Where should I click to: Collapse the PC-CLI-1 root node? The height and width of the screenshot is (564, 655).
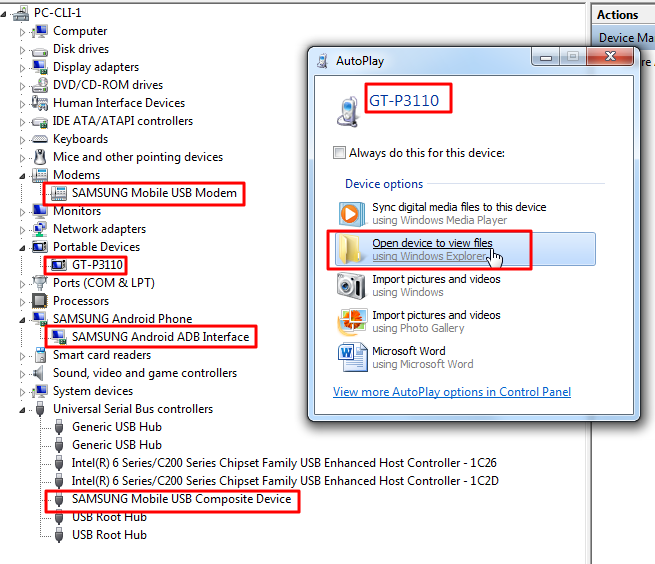coord(3,14)
